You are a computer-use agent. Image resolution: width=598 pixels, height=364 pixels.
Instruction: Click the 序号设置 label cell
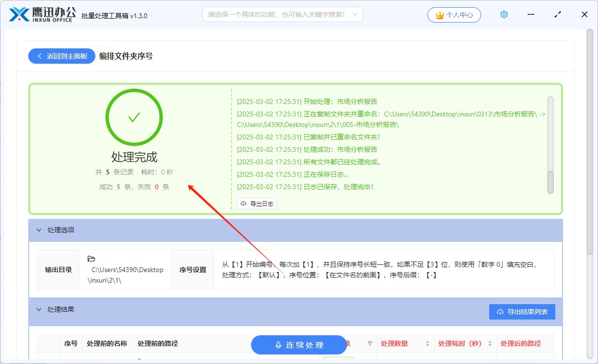[x=193, y=270]
